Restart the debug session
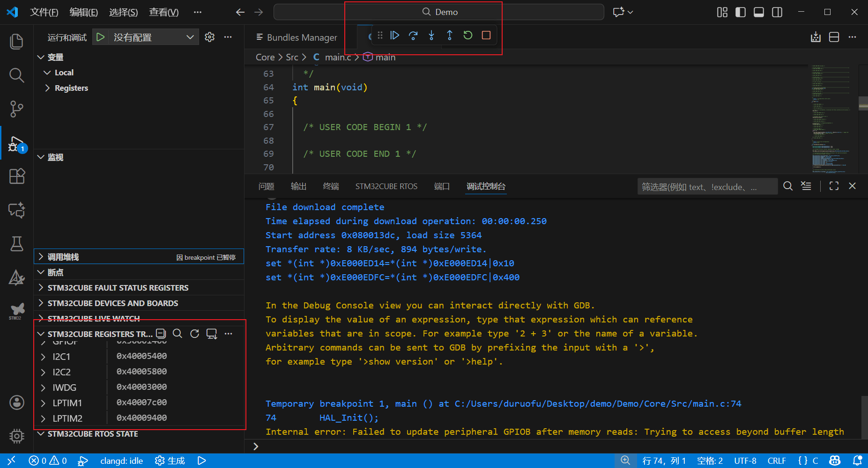The height and width of the screenshot is (468, 868). pyautogui.click(x=467, y=36)
